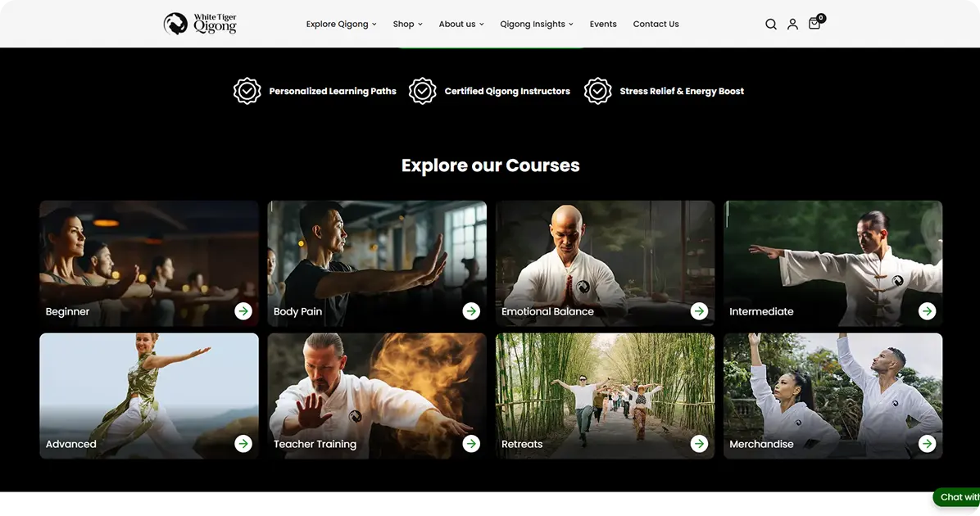
Task: Expand the Qigong Insights dropdown menu
Action: (536, 25)
